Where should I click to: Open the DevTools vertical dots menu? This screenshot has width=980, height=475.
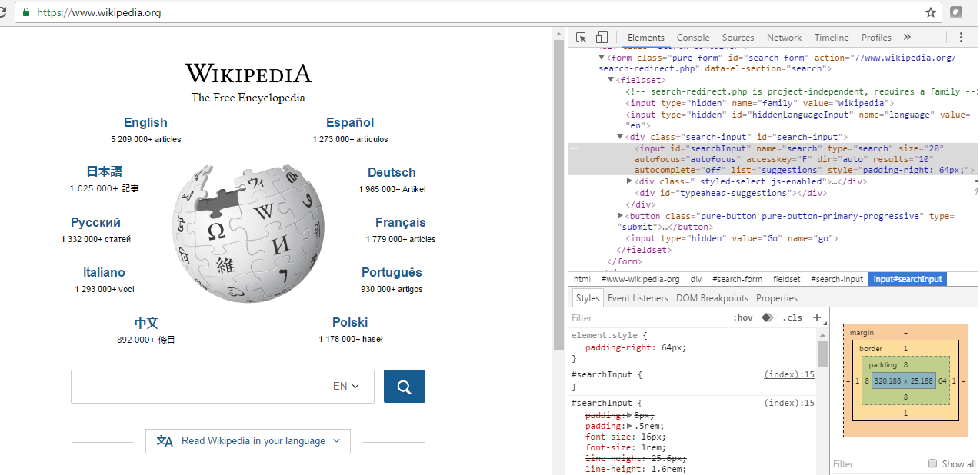click(x=960, y=37)
